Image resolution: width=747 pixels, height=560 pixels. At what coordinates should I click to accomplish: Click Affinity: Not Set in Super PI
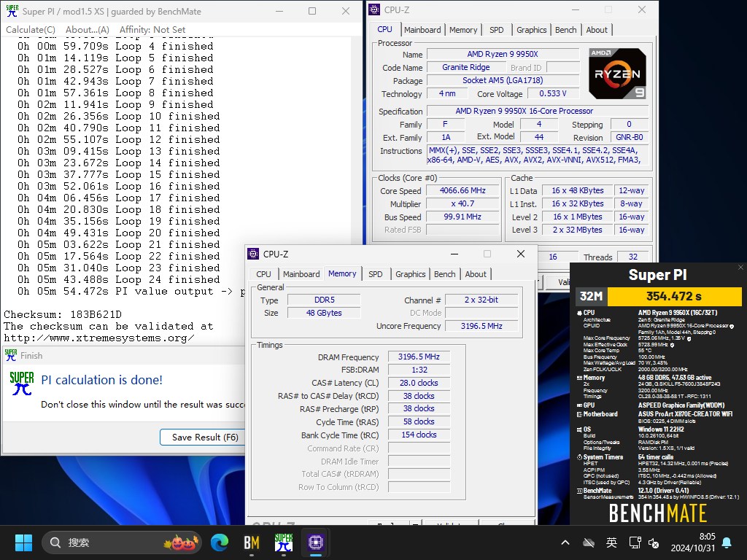point(152,29)
